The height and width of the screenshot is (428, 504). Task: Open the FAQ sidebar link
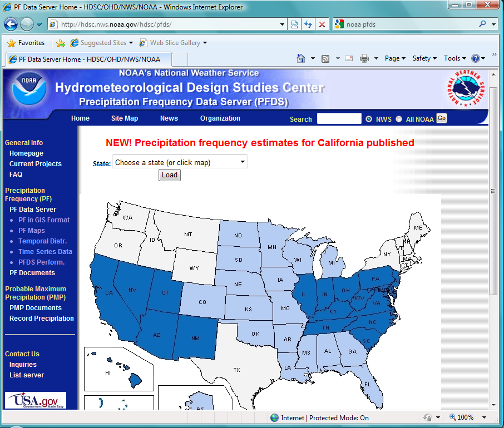point(16,175)
